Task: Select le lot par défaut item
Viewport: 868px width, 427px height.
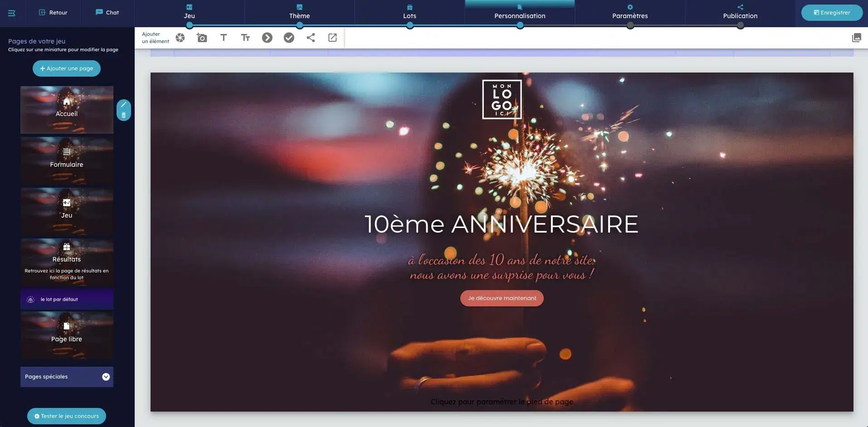Action: [x=67, y=299]
